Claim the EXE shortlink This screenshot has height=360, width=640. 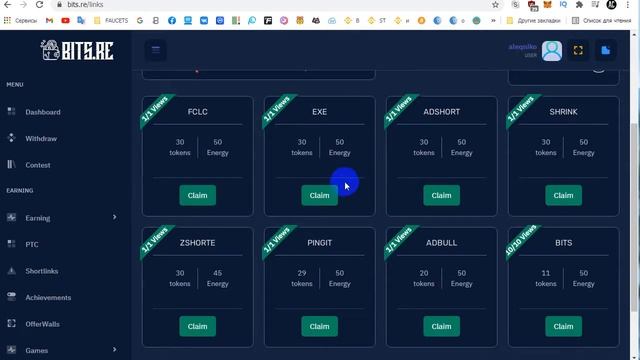319,195
